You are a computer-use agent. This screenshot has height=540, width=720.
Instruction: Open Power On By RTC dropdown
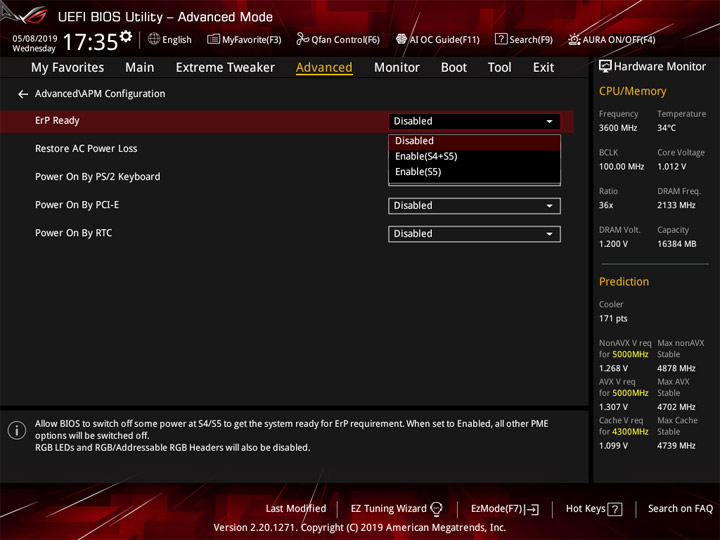click(x=474, y=234)
